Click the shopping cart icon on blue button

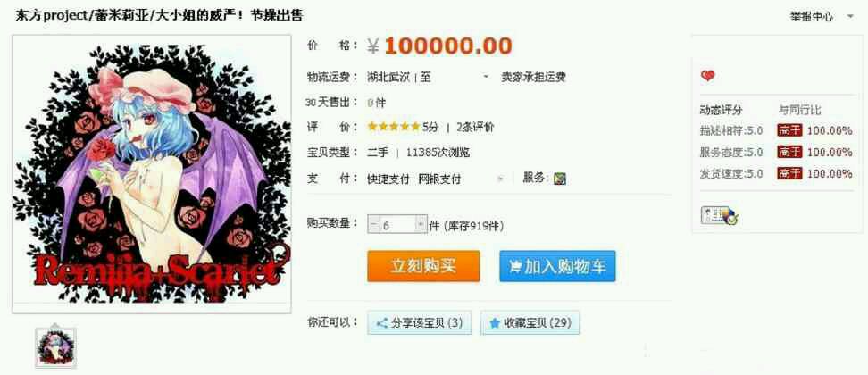(x=515, y=267)
